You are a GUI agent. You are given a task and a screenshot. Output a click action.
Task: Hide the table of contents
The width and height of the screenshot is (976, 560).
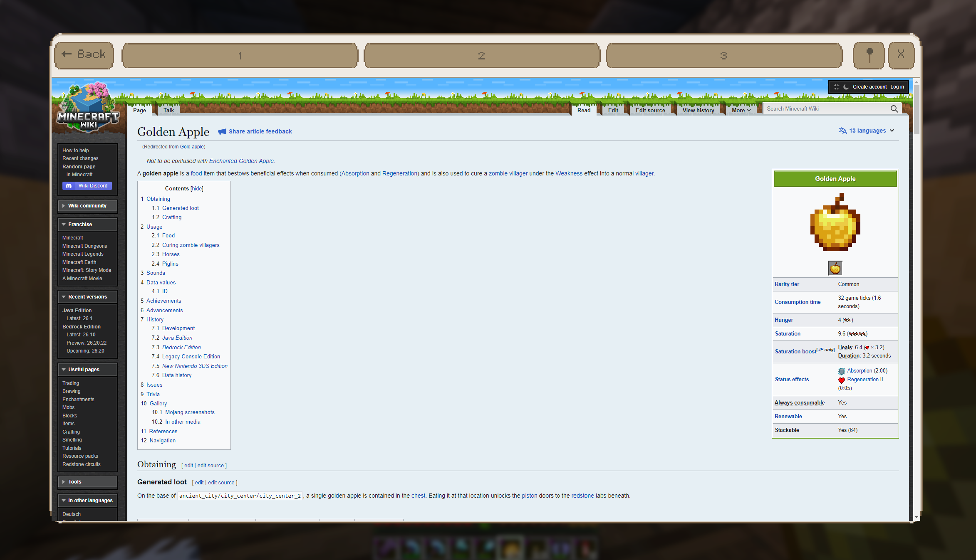(x=197, y=189)
